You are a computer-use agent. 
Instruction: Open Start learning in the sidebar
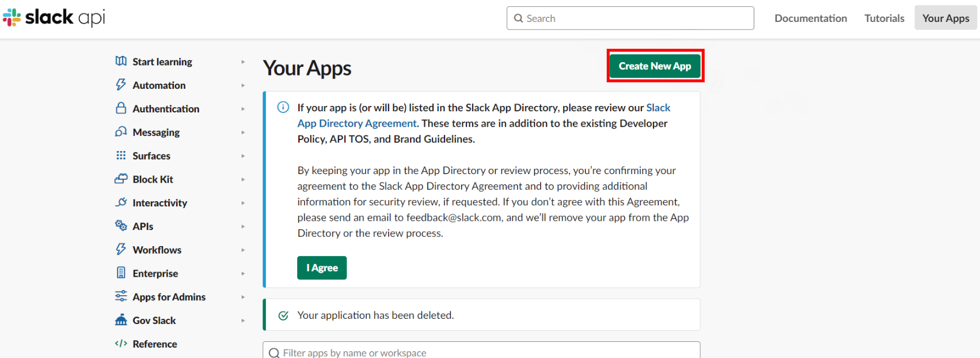tap(162, 62)
